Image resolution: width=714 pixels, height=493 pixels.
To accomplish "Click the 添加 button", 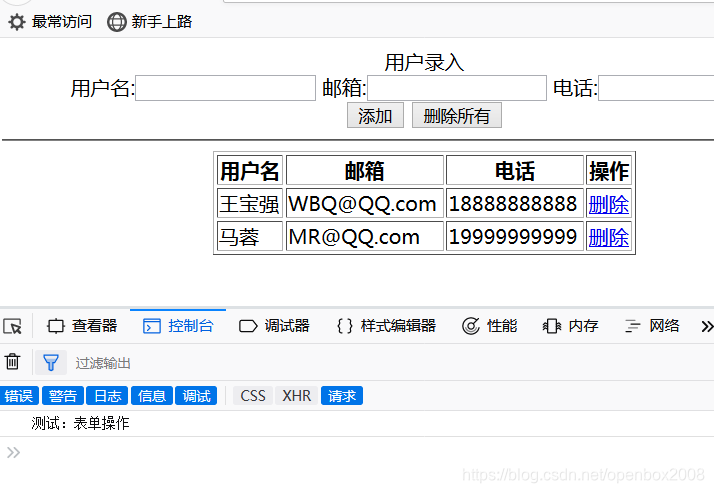I will pos(375,116).
